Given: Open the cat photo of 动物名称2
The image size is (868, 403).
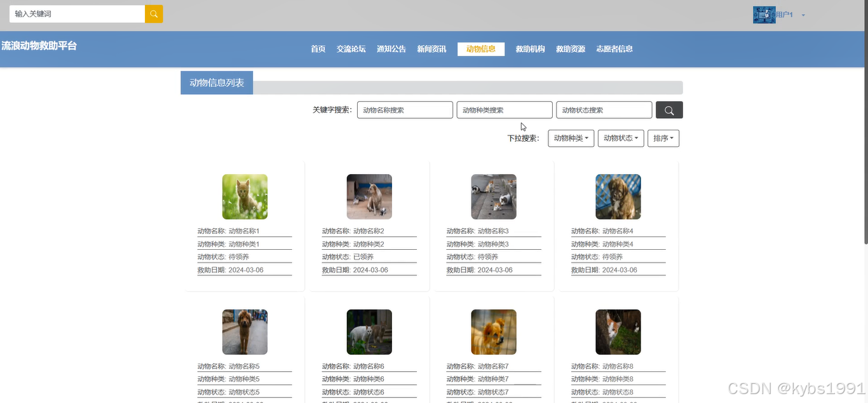Looking at the screenshot, I should click(369, 197).
